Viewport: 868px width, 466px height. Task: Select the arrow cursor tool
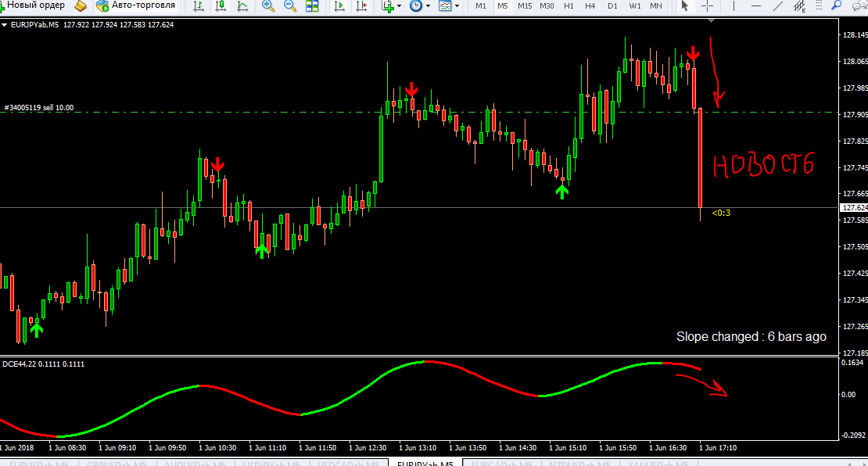685,6
